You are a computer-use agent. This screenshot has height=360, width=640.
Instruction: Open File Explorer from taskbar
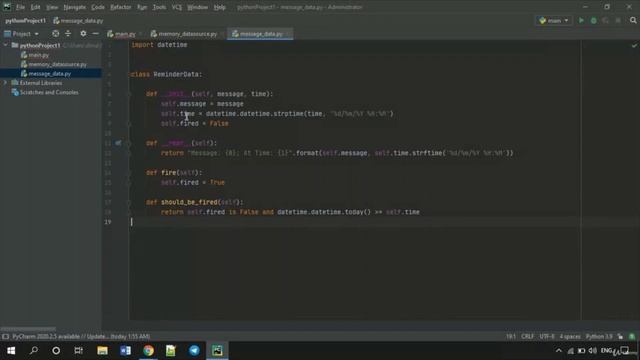click(102, 351)
